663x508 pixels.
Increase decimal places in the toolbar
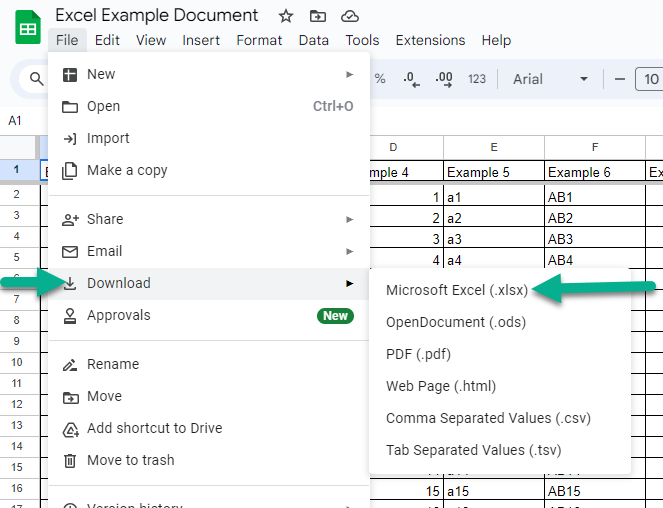click(x=444, y=79)
